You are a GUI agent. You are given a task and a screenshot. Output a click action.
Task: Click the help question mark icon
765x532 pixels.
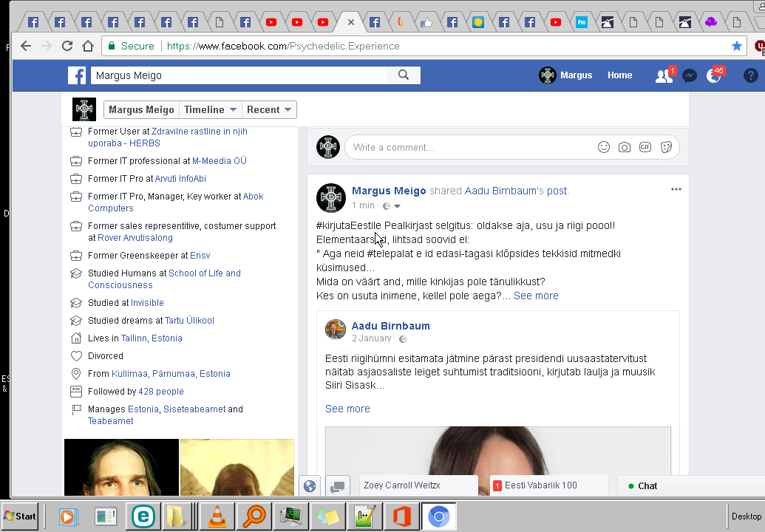tap(750, 75)
